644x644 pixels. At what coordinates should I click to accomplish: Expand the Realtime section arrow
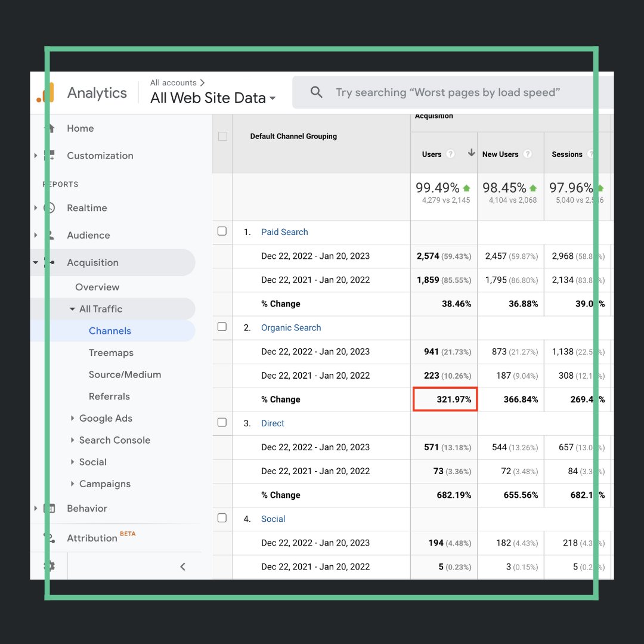tap(36, 208)
